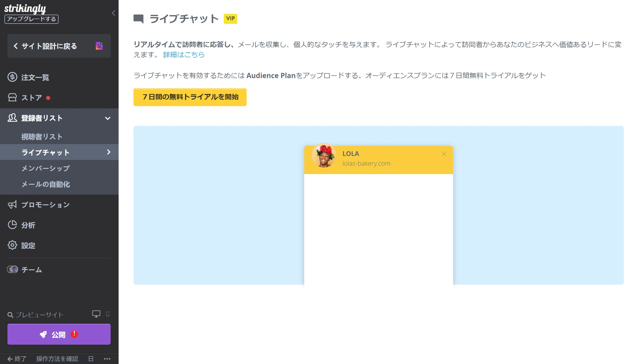Image resolution: width=629 pixels, height=364 pixels.
Task: Select the desktop preview monitor icon
Action: coord(97,314)
